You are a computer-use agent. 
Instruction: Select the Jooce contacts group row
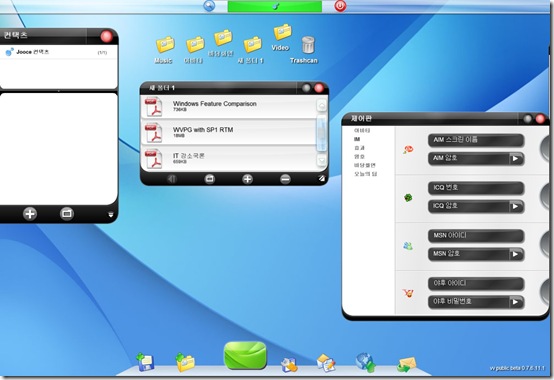pyautogui.click(x=58, y=52)
